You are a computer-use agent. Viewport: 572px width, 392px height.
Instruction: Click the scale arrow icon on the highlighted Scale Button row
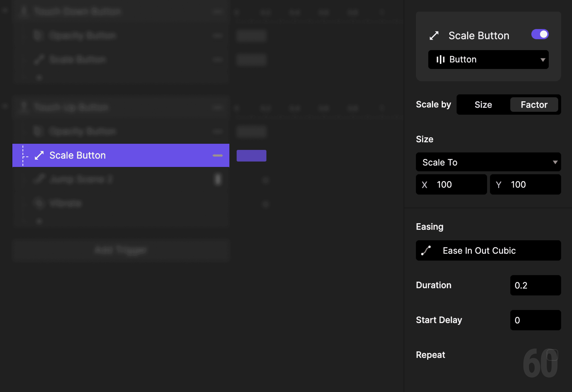[39, 155]
